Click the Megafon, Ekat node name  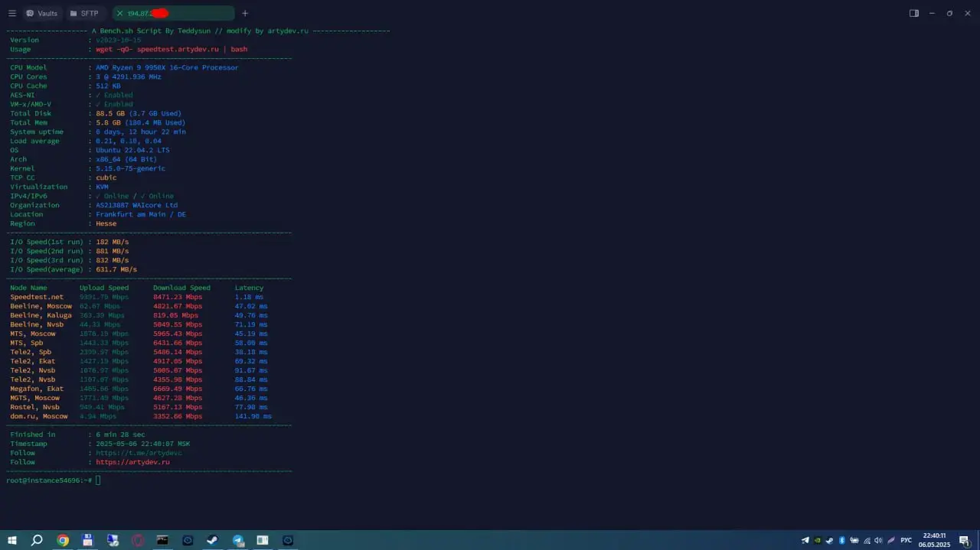point(37,389)
